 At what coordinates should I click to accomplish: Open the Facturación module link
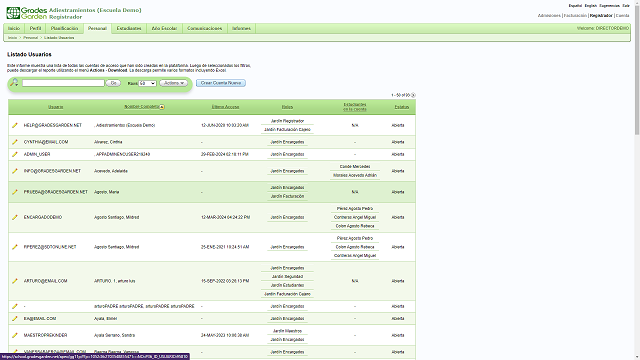[x=575, y=16]
